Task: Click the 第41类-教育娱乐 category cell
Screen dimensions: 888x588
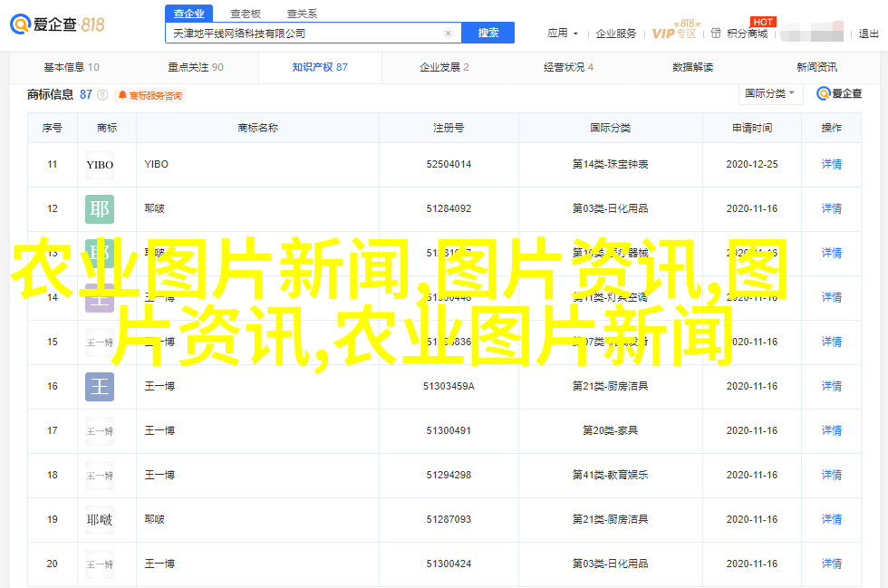Action: 611,475
